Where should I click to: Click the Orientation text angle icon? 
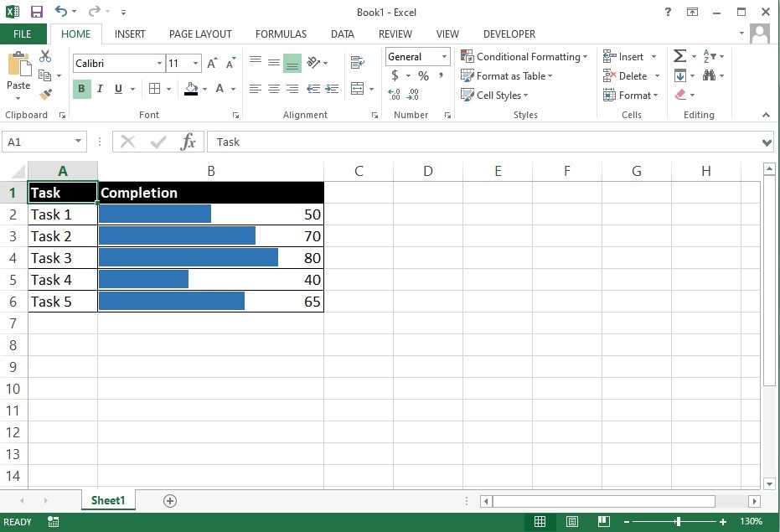coord(313,63)
